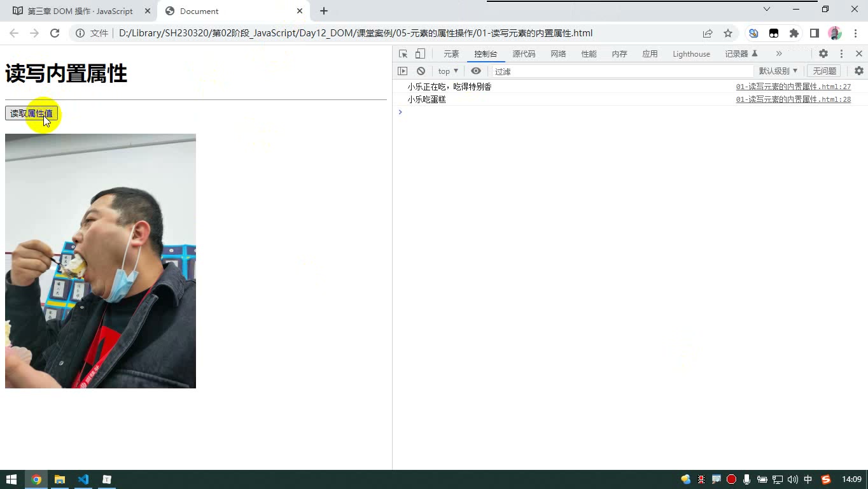Switch to the 记录器 DevTools tab

tap(741, 54)
